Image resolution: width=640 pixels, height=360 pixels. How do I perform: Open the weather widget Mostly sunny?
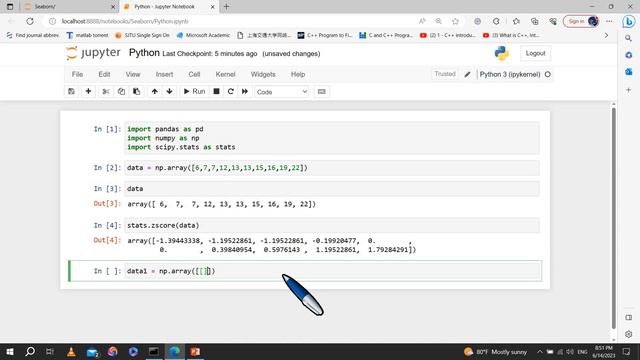point(496,352)
